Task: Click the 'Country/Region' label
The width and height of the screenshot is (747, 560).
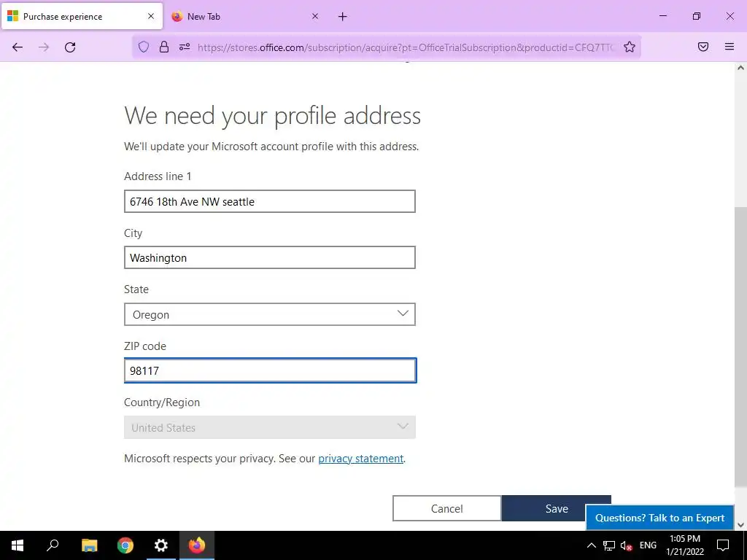Action: 162,402
